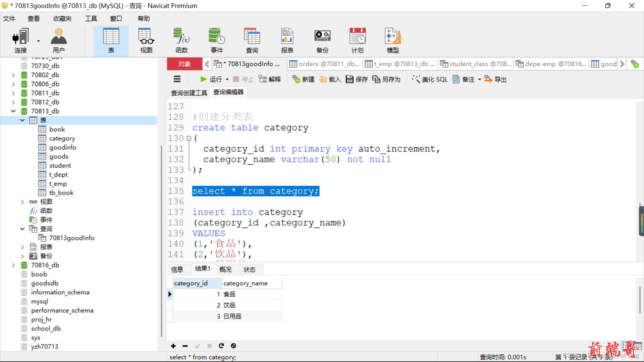This screenshot has width=644, height=362.
Task: Select the school_db database
Action: (x=46, y=328)
